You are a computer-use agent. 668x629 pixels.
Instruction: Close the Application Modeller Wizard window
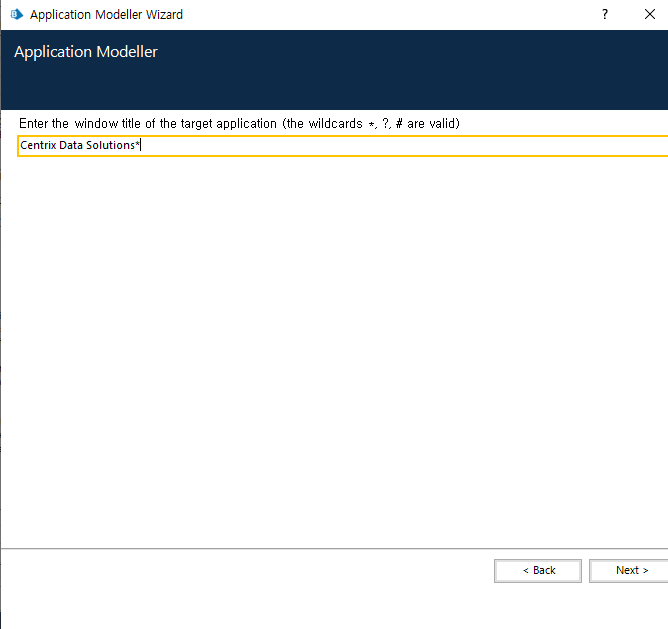(650, 14)
